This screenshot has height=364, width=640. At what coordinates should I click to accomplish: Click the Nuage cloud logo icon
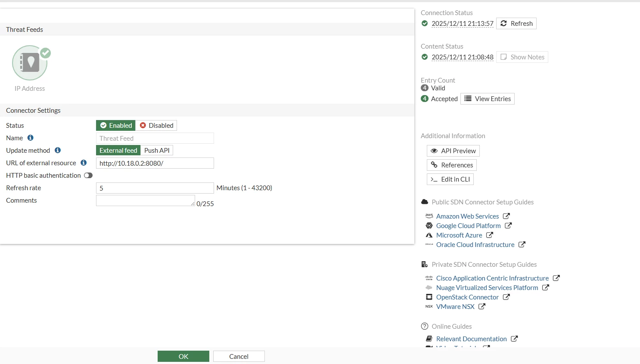(x=429, y=287)
